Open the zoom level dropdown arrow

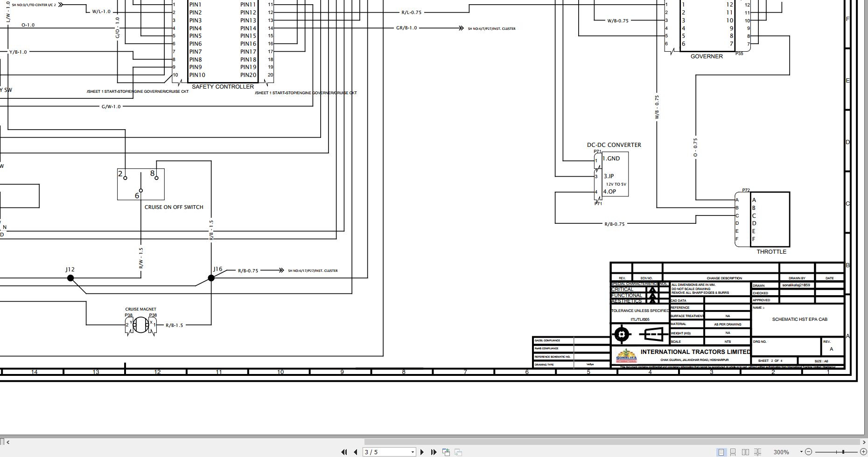click(801, 451)
